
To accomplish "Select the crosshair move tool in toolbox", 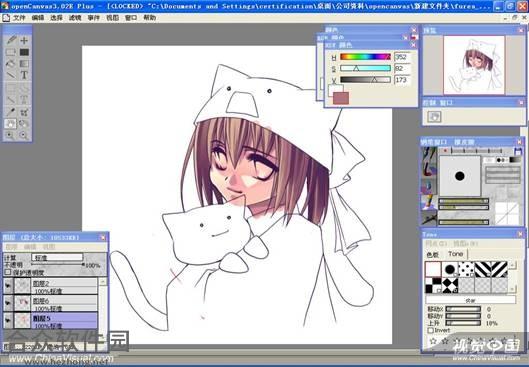I will [x=24, y=40].
